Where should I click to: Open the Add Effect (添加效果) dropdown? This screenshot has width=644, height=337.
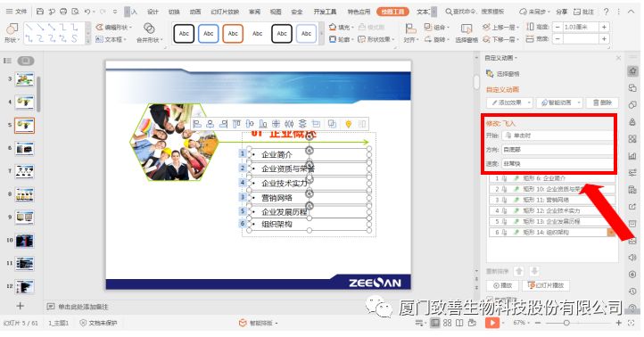(x=509, y=103)
